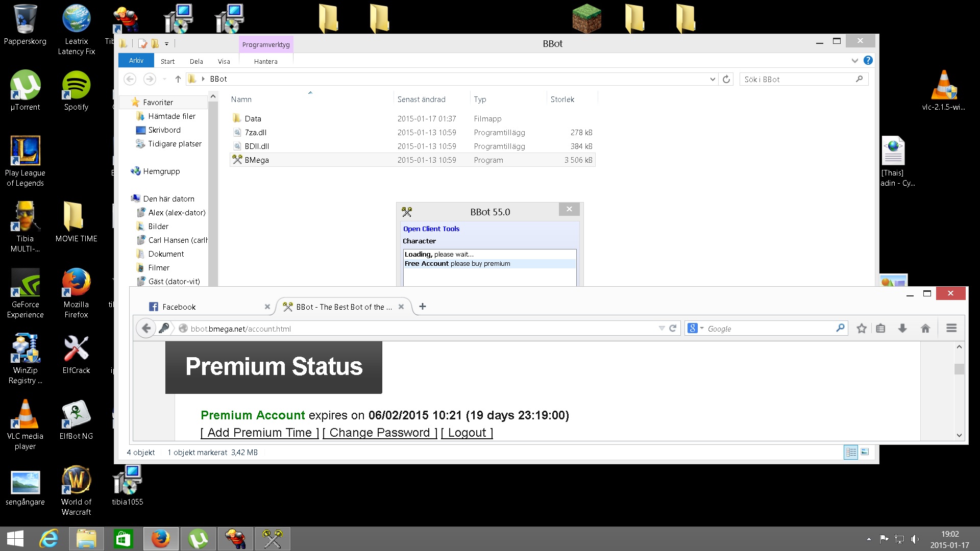
Task: Open the BMega program file
Action: [x=256, y=160]
